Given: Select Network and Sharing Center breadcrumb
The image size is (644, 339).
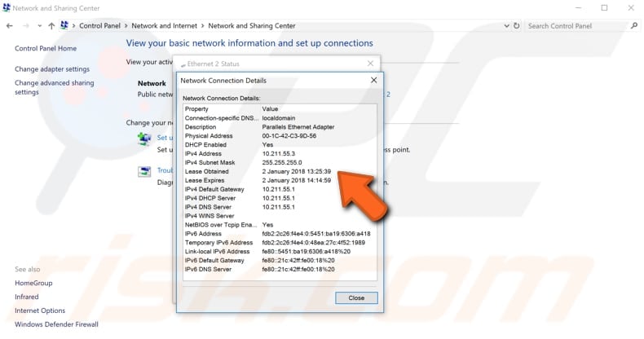Looking at the screenshot, I should (x=252, y=26).
